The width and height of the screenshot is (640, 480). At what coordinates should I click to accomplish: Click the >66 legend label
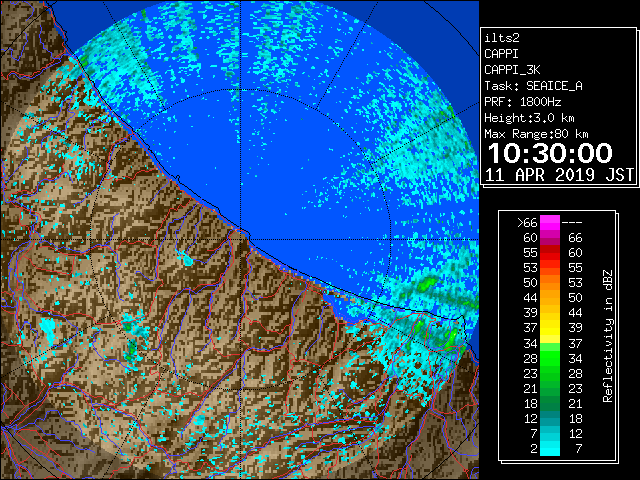pyautogui.click(x=527, y=222)
